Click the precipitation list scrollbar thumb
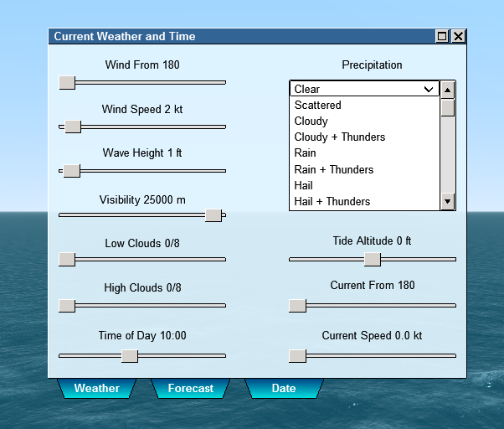504x429 pixels. pyautogui.click(x=447, y=108)
